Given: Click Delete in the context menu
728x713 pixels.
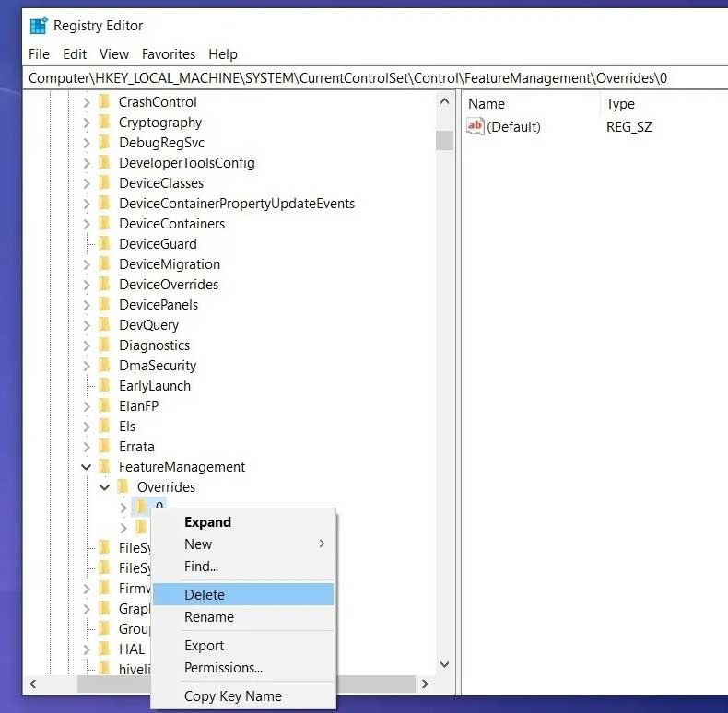Looking at the screenshot, I should [x=243, y=595].
